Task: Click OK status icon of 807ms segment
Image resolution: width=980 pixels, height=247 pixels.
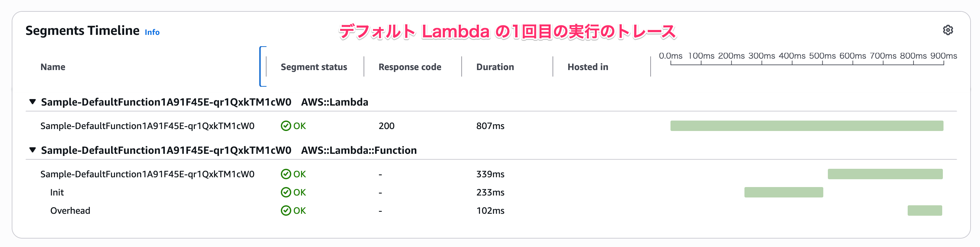Action: (x=286, y=126)
